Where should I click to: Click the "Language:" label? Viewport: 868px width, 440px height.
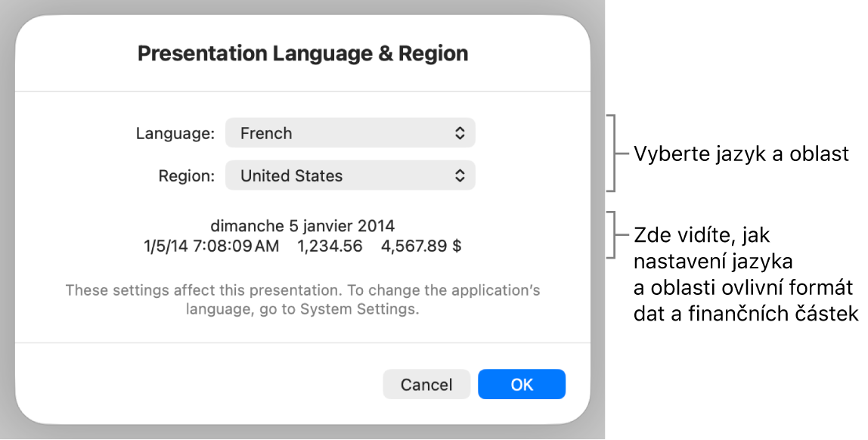point(175,134)
